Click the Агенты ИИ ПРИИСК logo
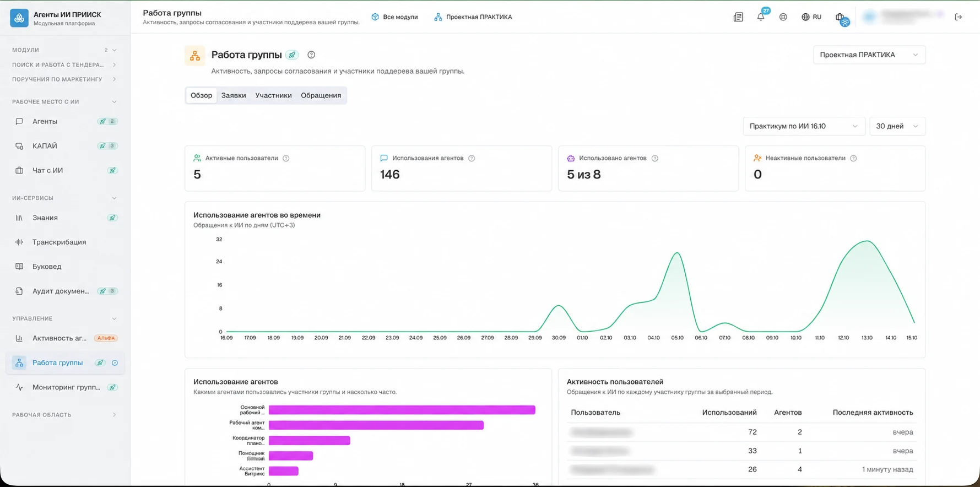Viewport: 980px width, 487px height. 19,18
